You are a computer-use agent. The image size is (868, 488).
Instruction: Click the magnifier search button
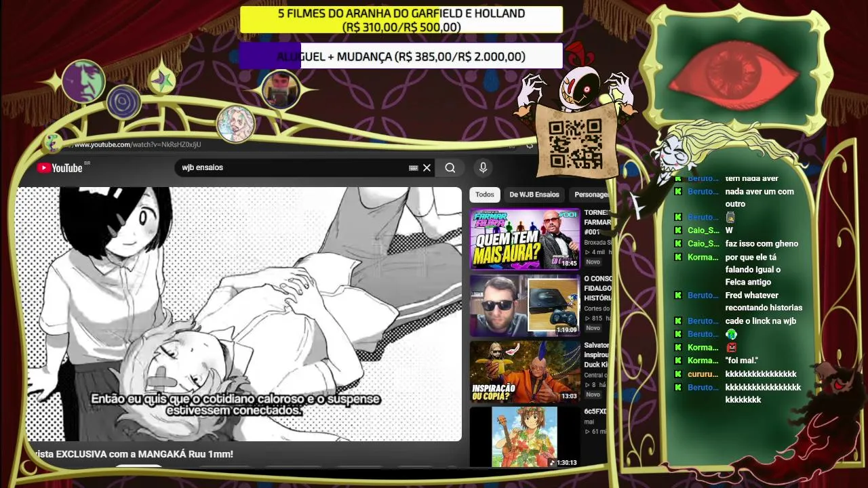click(x=450, y=167)
